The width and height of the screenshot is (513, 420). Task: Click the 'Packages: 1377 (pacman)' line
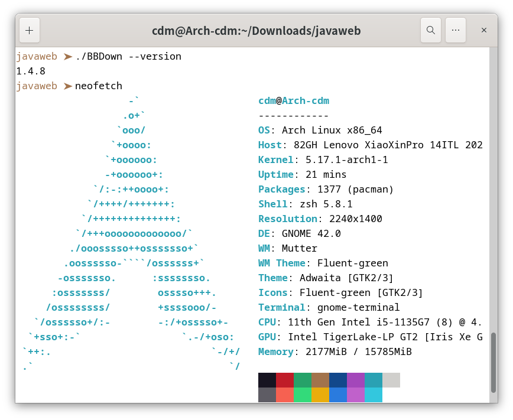[x=326, y=189]
